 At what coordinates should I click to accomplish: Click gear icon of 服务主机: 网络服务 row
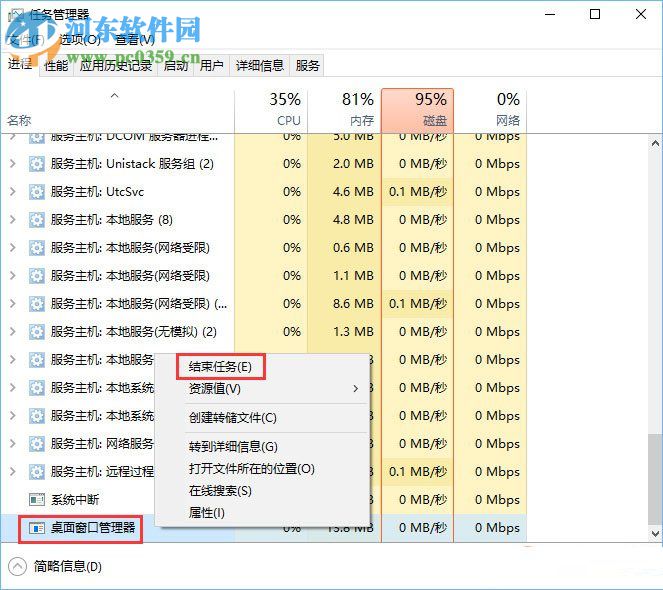pos(37,444)
